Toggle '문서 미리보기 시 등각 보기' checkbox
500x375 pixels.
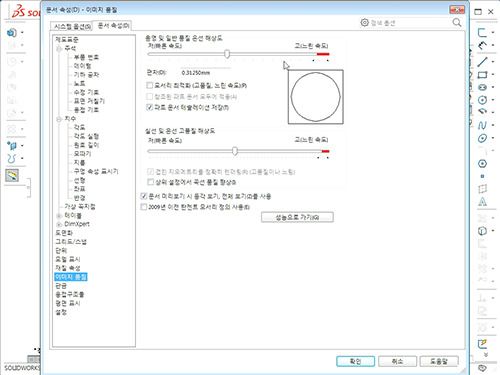(x=144, y=196)
